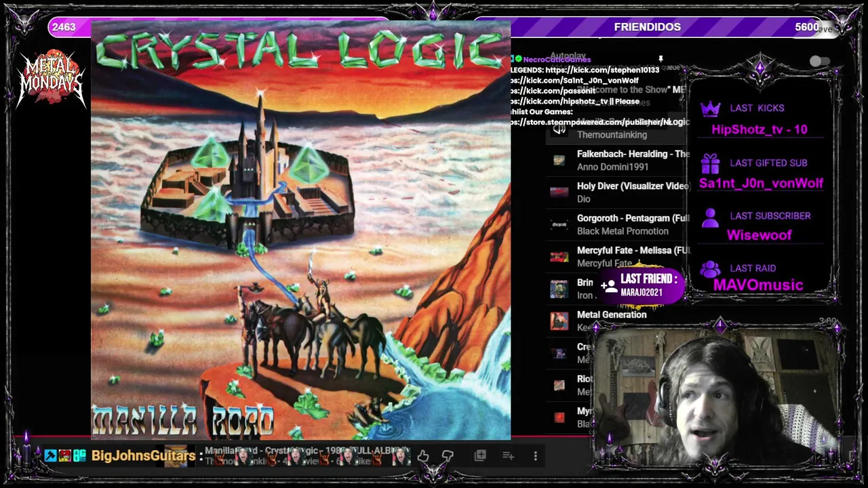
Task: Click the '5600' goal target number
Action: [x=807, y=27]
